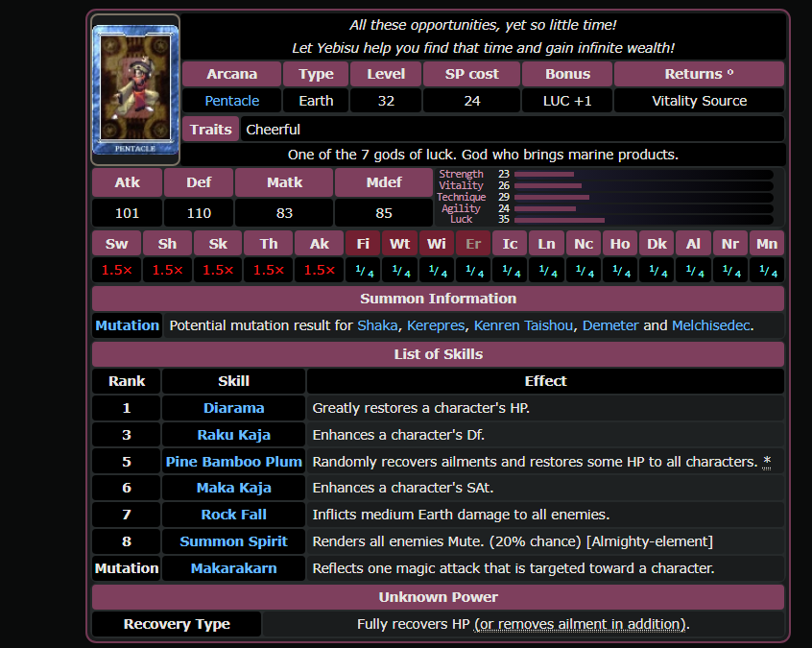The height and width of the screenshot is (648, 812).
Task: Open the Diarama skill page
Action: (233, 408)
